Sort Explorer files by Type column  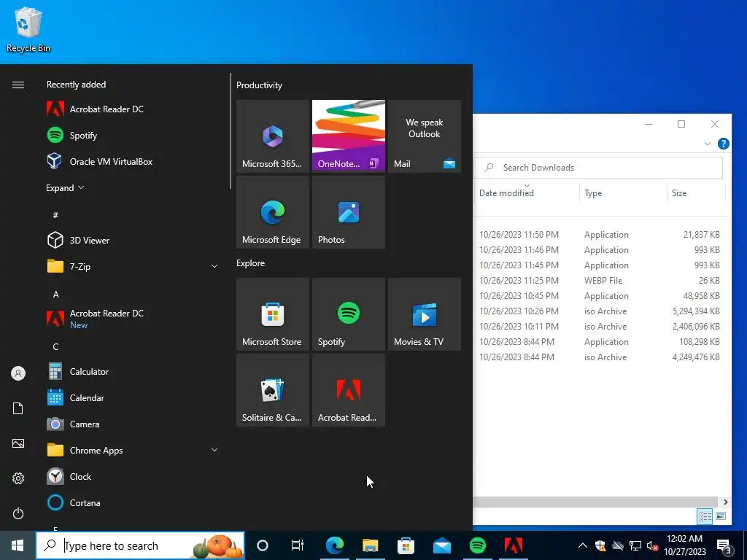[593, 192]
